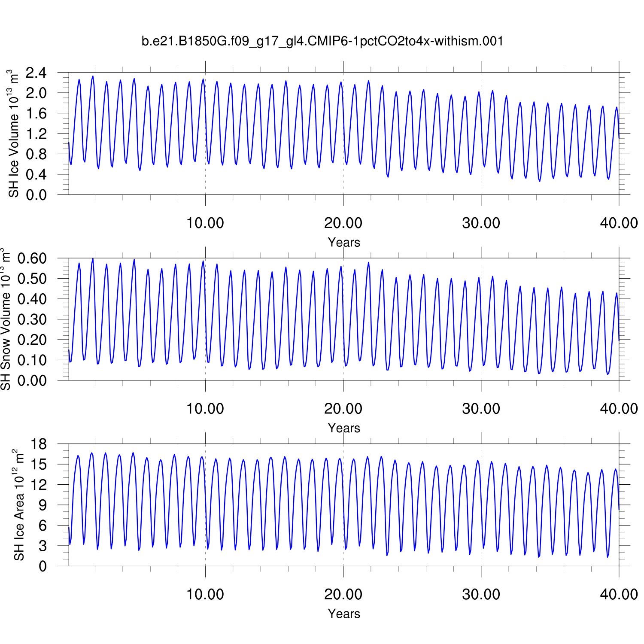Click the 0.60 value on snow volume axis
Image resolution: width=644 pixels, height=644 pixels.
click(32, 258)
